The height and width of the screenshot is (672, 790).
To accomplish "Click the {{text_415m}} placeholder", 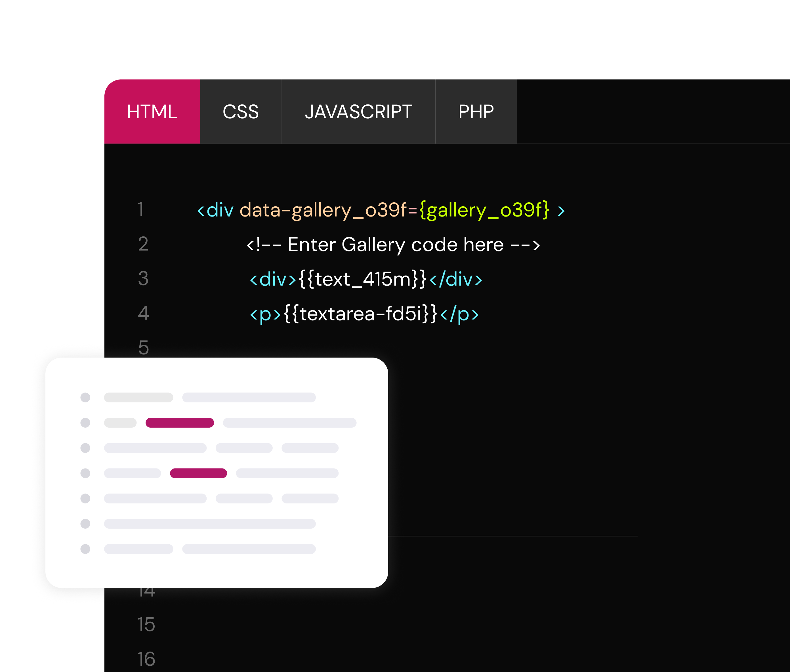I will pyautogui.click(x=362, y=279).
